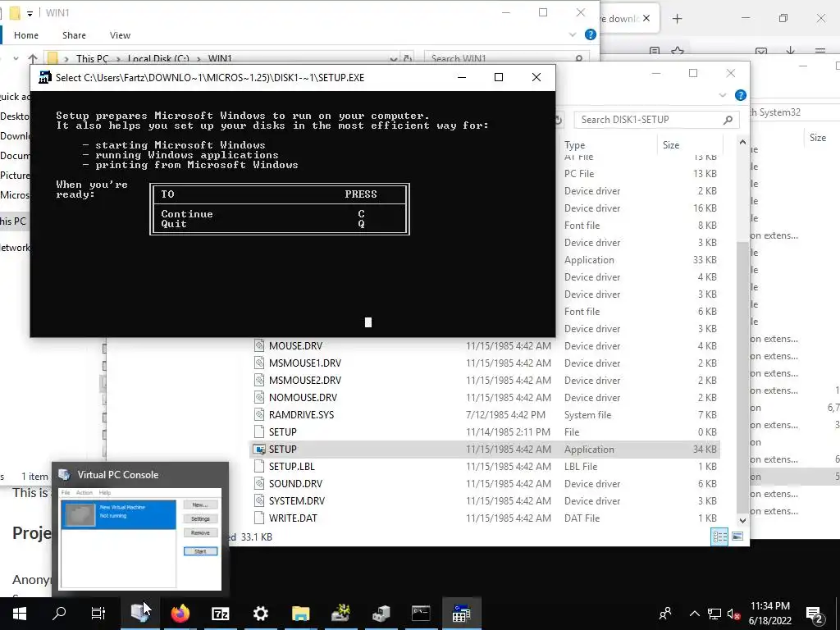
Task: Sort by Size column in DISK1-SETUP window
Action: 671,145
